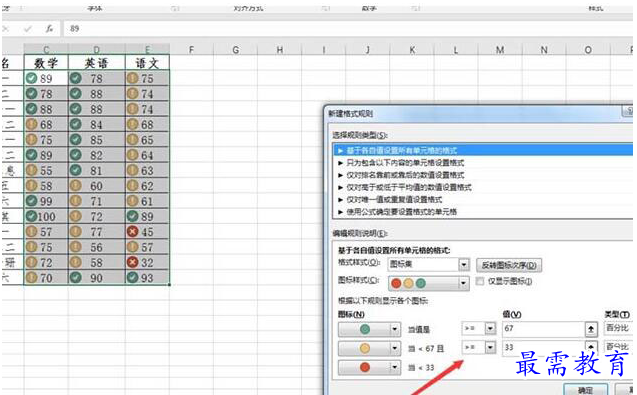This screenshot has height=395, width=637.
Task: Click the formula bar cancel X icon
Action: pos(6,28)
